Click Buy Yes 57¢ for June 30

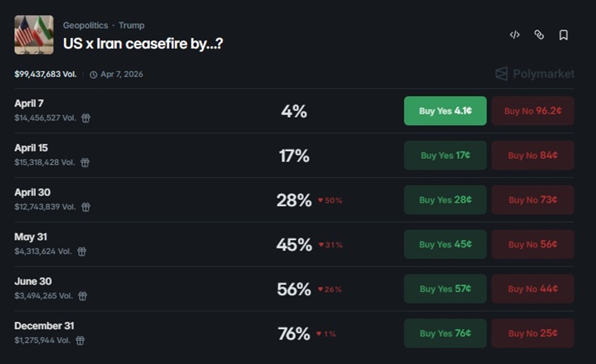coord(445,289)
